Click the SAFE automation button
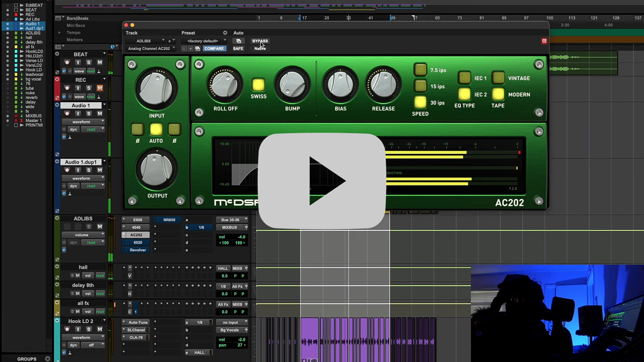The width and height of the screenshot is (644, 362). tap(238, 49)
